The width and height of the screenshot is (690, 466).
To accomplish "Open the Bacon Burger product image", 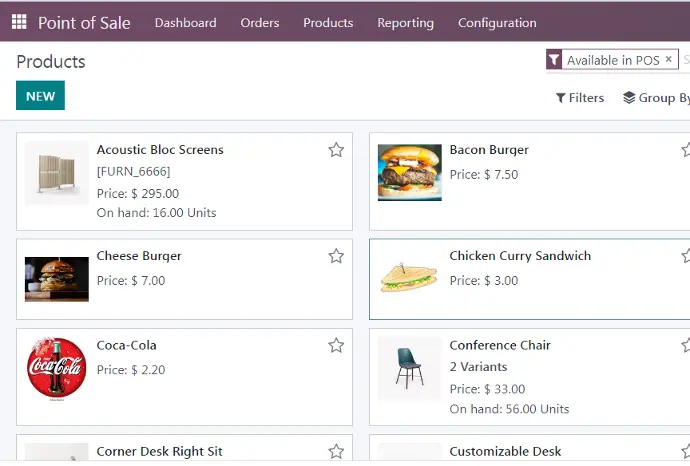I will 409,172.
